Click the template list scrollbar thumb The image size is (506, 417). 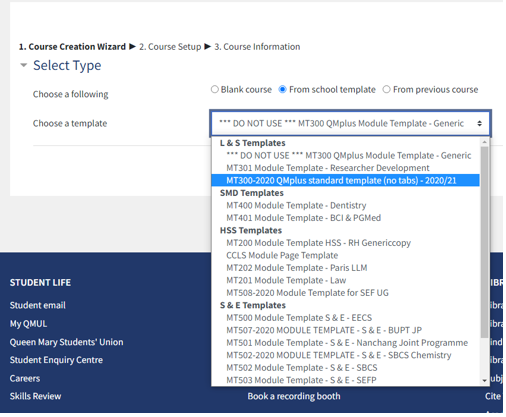click(x=484, y=242)
